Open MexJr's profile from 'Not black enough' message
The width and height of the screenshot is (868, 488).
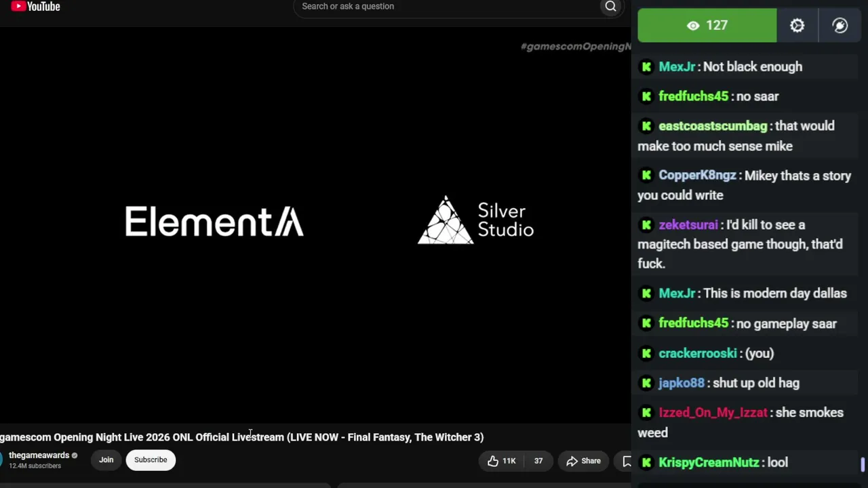tap(677, 66)
